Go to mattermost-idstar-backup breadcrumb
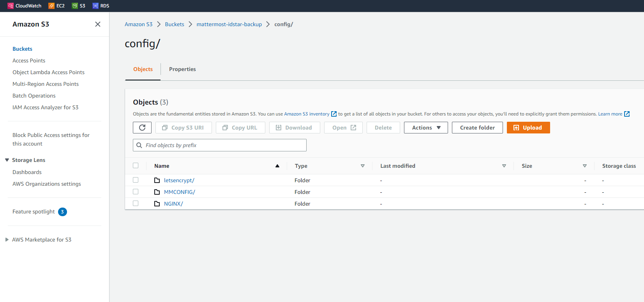The image size is (644, 302). coord(229,24)
